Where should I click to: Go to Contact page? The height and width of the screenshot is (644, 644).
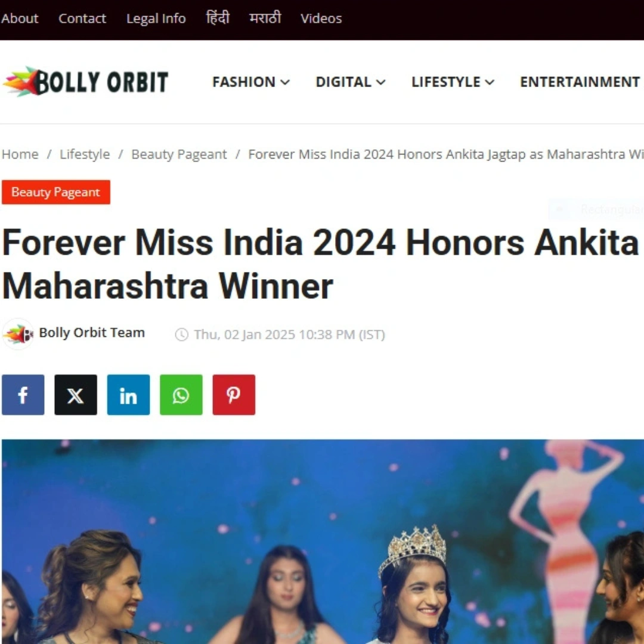point(82,18)
